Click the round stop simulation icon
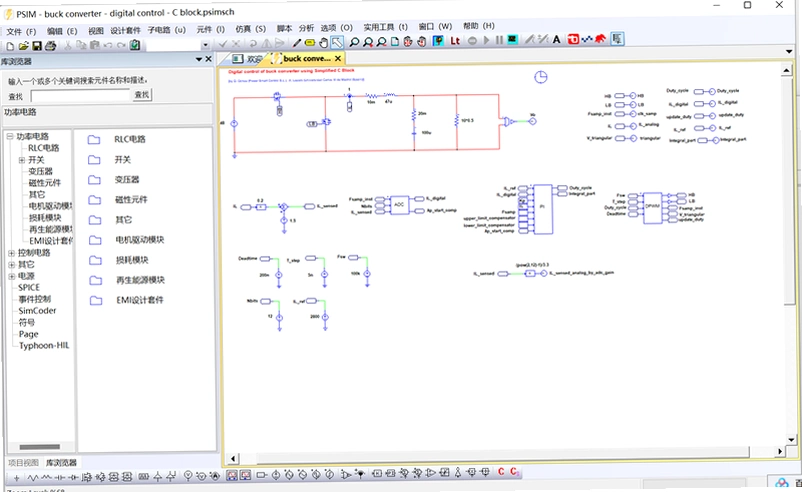Image resolution: width=802 pixels, height=492 pixels. point(473,41)
